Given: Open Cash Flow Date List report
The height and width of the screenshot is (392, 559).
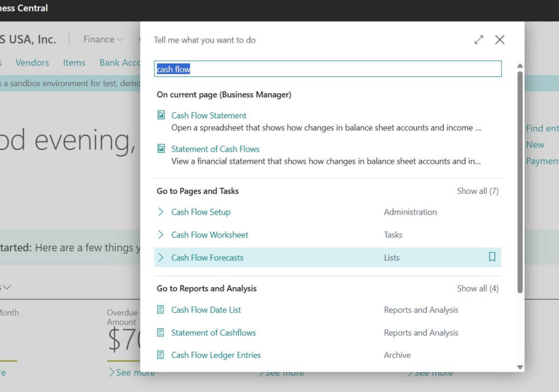Looking at the screenshot, I should 206,310.
